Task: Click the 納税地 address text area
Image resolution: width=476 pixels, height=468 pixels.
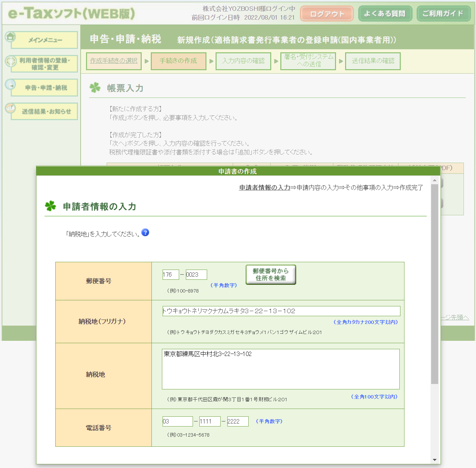Action: [281, 369]
